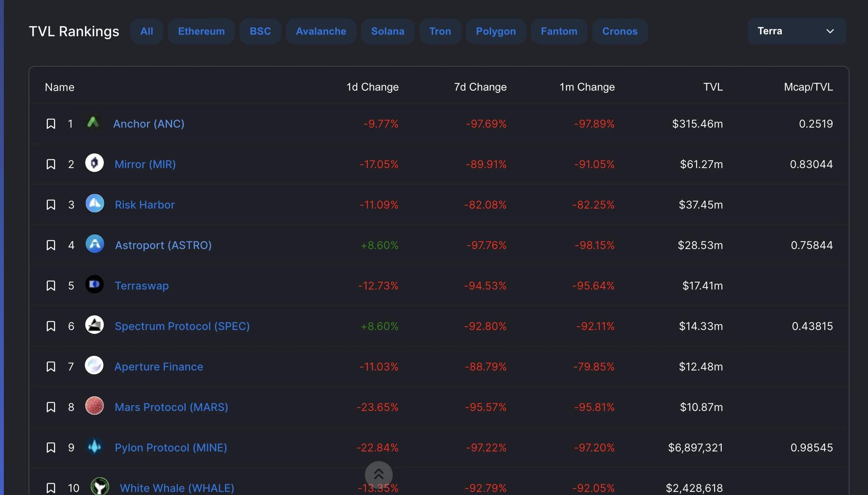The image size is (868, 495).
Task: Sort by 1d Change column header
Action: [x=372, y=87]
